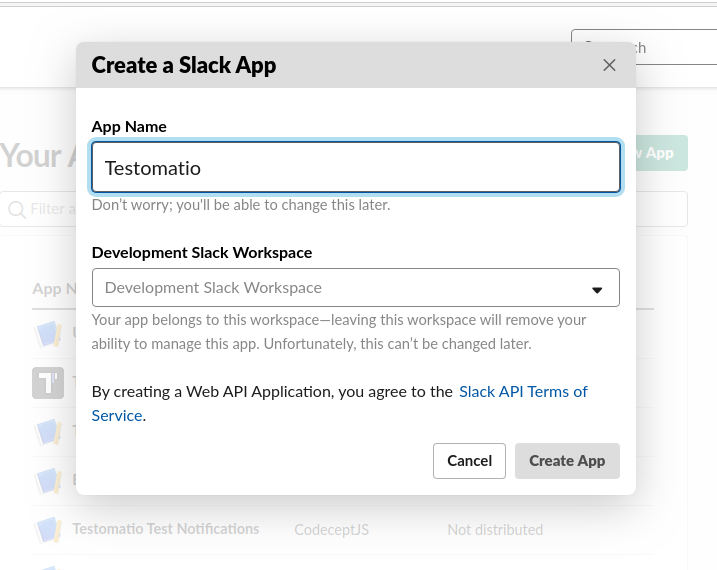Click the Create App button
Image resolution: width=717 pixels, height=570 pixels.
tap(567, 461)
